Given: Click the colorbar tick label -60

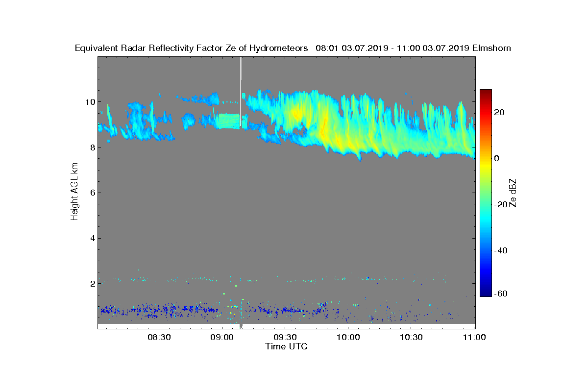Looking at the screenshot, I should (501, 294).
